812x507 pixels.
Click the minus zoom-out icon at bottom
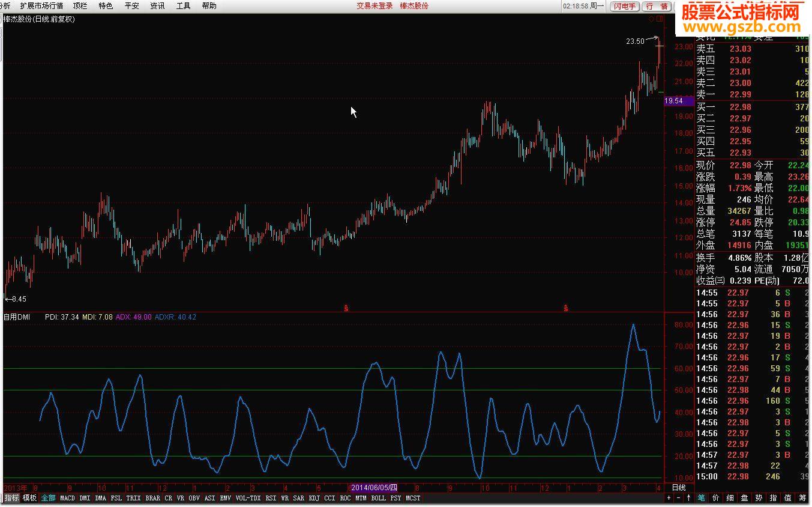(x=679, y=498)
